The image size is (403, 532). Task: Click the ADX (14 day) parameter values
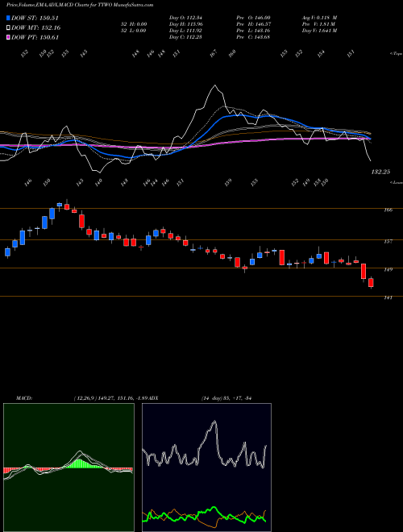(x=226, y=398)
